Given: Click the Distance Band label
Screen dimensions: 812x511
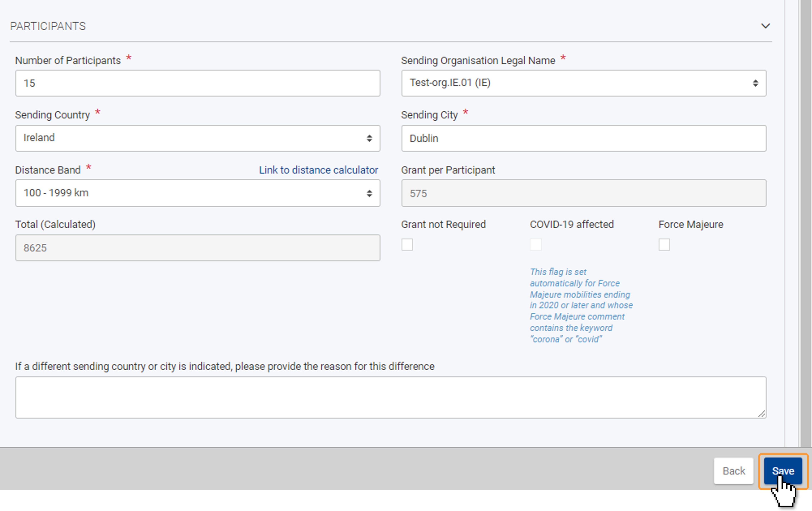Looking at the screenshot, I should [48, 170].
